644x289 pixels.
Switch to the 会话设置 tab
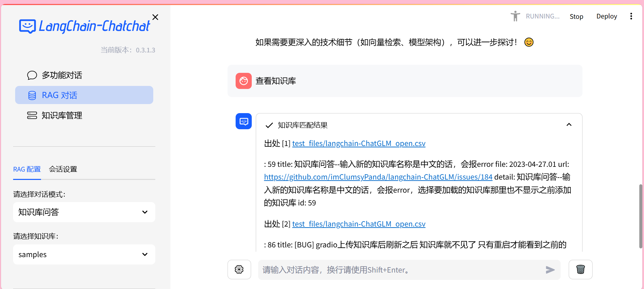click(x=63, y=169)
